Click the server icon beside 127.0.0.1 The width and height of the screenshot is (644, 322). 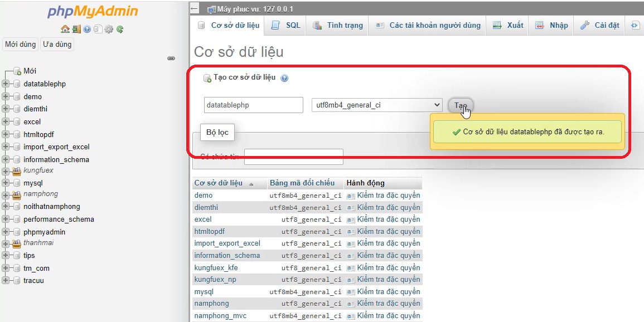point(211,9)
